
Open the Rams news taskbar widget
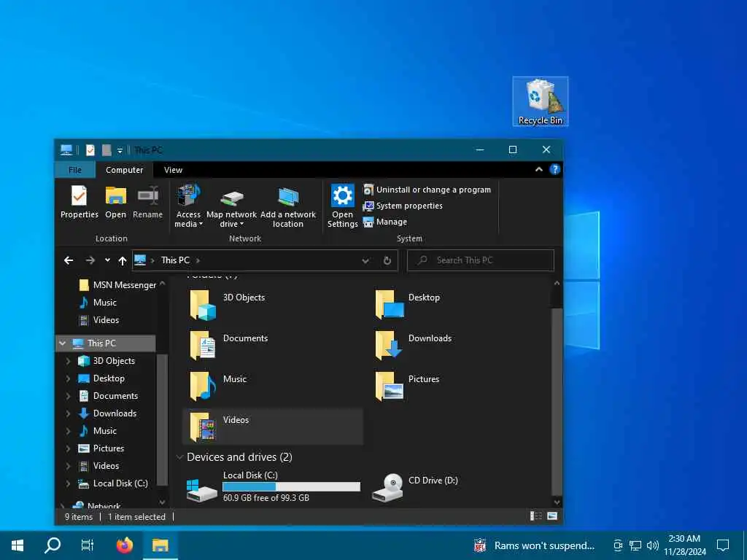click(534, 545)
